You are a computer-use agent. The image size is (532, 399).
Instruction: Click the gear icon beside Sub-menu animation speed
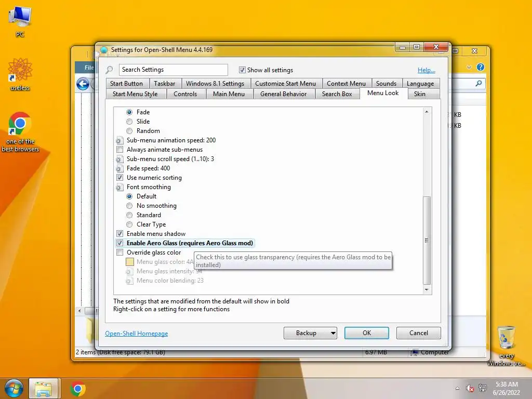coord(119,140)
